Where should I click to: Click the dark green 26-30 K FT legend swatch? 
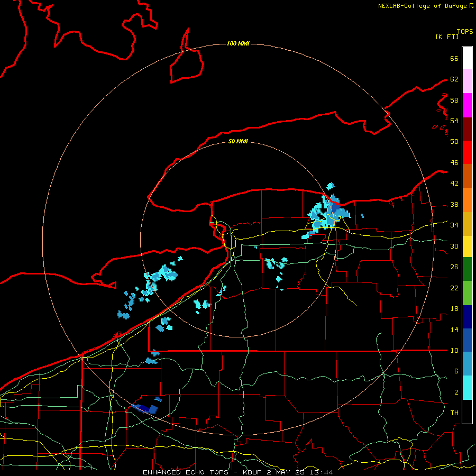tap(467, 269)
